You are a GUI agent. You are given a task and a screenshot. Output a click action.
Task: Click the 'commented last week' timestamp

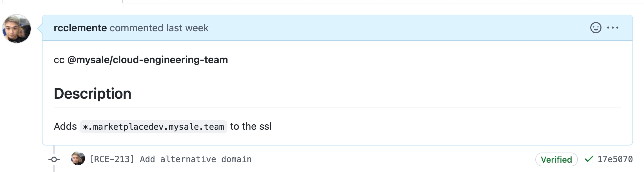point(159,28)
